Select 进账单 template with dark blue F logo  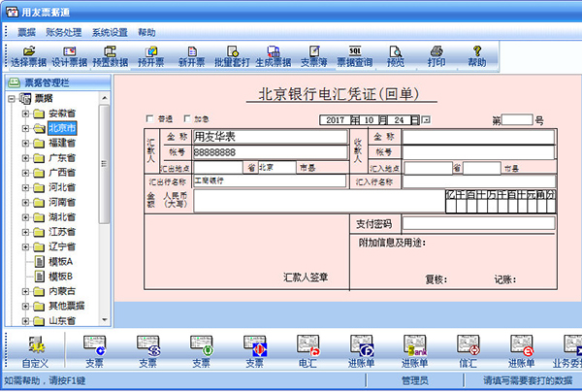pos(362,351)
